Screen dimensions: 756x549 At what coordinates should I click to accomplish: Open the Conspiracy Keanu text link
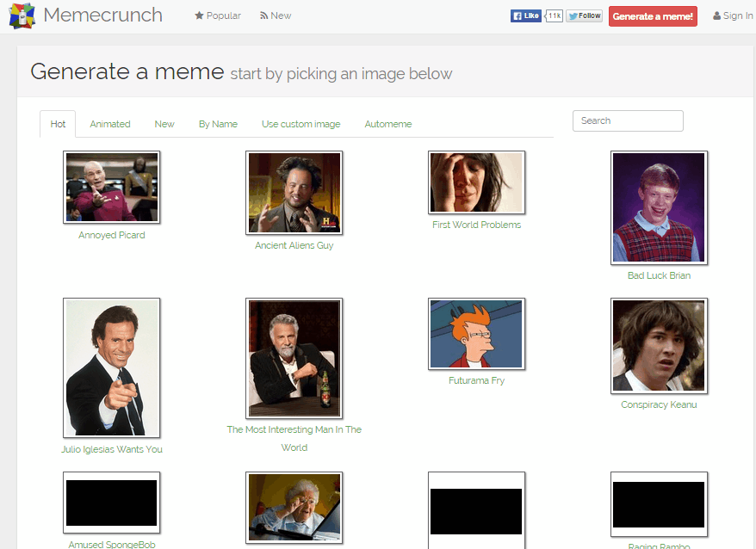click(x=659, y=405)
